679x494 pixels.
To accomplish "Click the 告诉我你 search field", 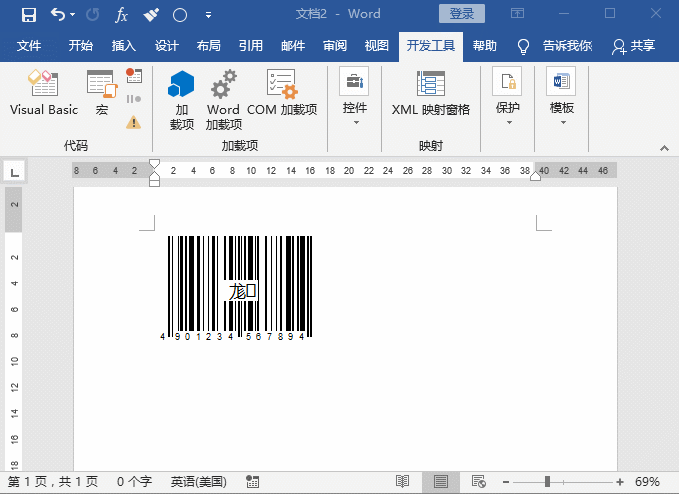I will [567, 45].
